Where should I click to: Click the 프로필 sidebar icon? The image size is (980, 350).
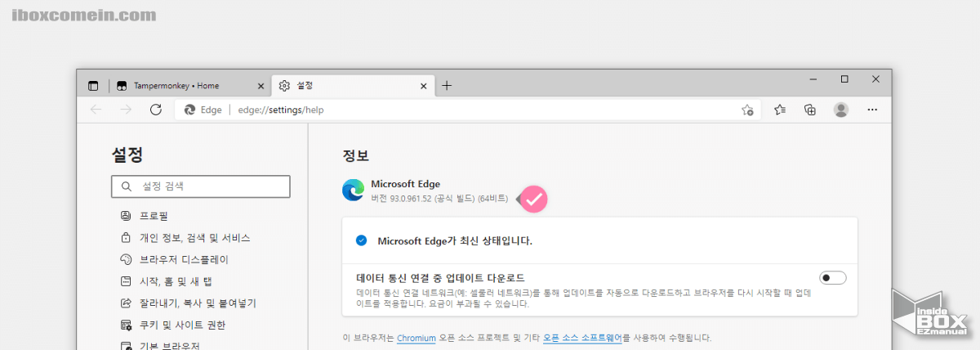coord(126,216)
